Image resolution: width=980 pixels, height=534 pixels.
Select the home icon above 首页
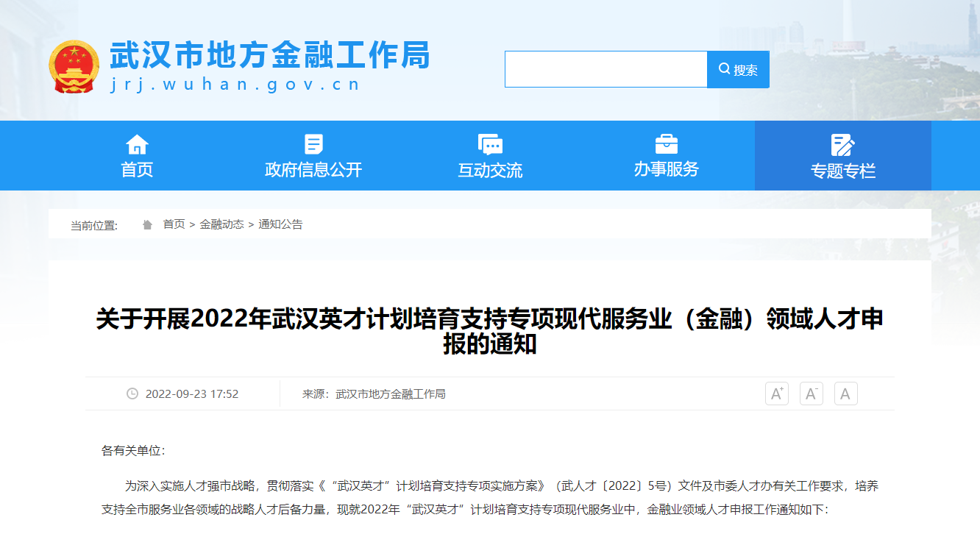[136, 143]
